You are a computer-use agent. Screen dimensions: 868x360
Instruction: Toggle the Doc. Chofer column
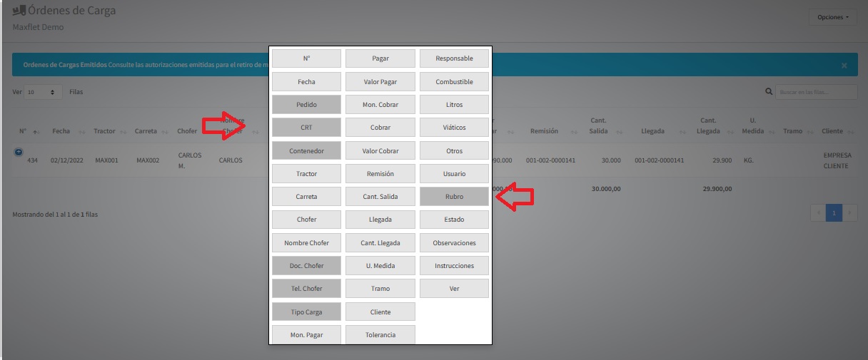(306, 266)
